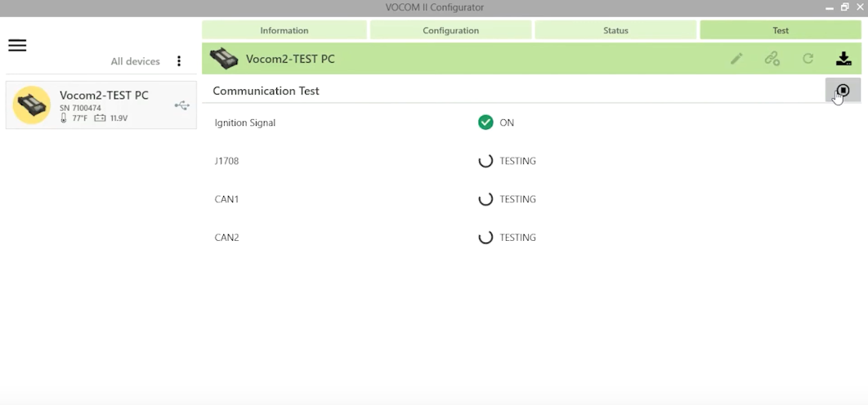The width and height of the screenshot is (868, 405).
Task: Click the link pairing icon
Action: point(772,59)
